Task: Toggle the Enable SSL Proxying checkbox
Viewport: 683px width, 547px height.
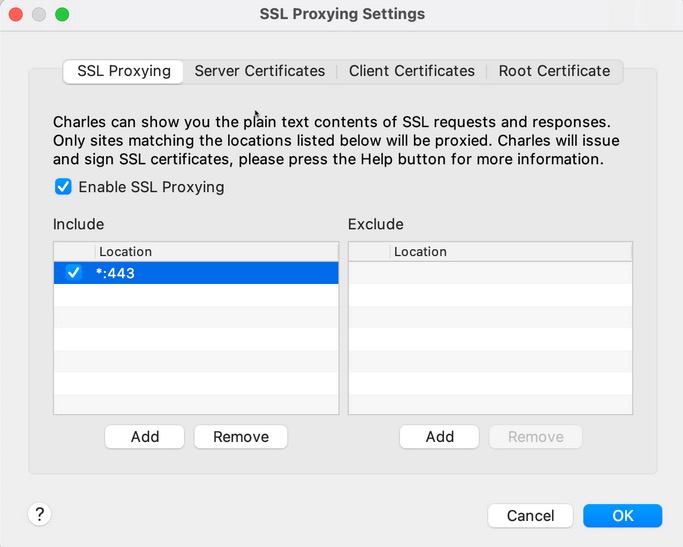Action: [x=64, y=187]
